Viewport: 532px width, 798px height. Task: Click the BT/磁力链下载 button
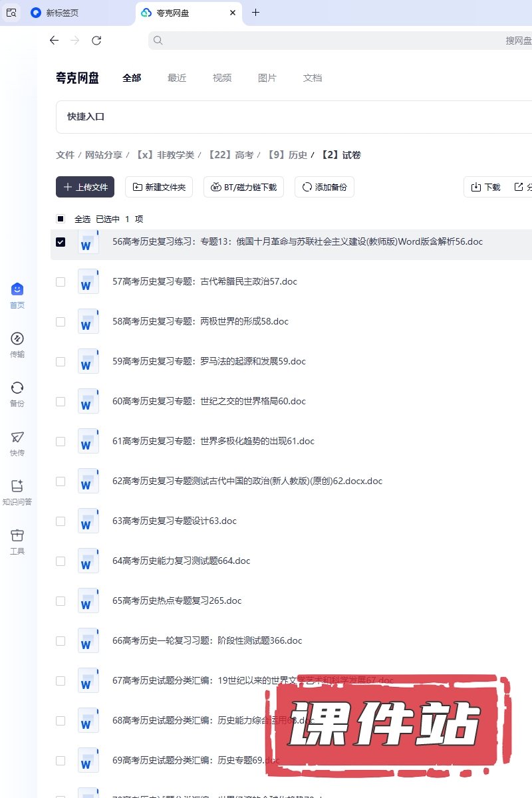[x=243, y=188]
